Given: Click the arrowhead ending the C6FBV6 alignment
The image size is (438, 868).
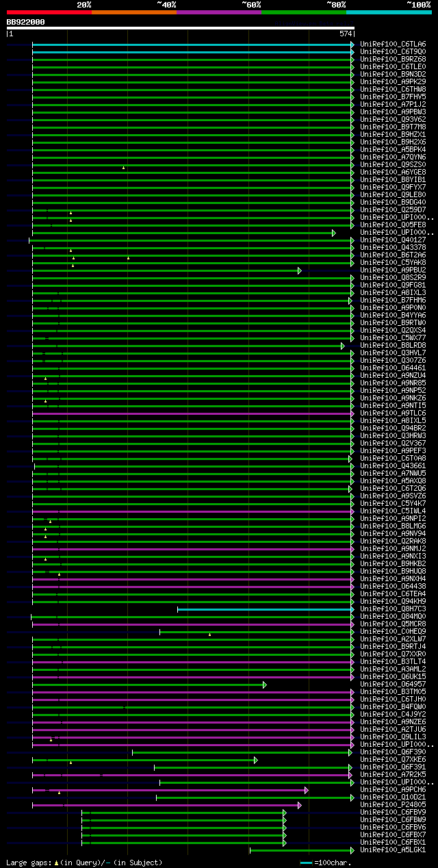Looking at the screenshot, I should (285, 828).
